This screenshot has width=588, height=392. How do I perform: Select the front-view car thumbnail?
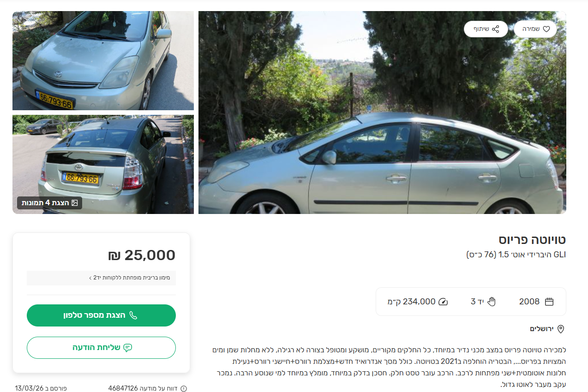point(103,60)
